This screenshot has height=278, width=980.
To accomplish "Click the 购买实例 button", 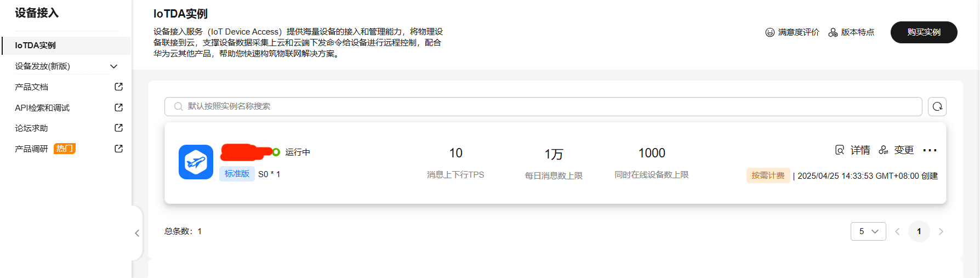I will point(924,32).
